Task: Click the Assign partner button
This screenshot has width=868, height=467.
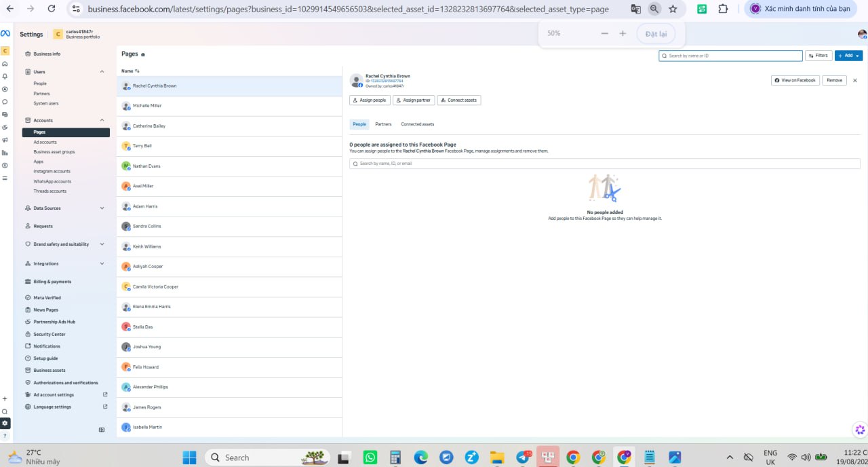Action: 414,100
